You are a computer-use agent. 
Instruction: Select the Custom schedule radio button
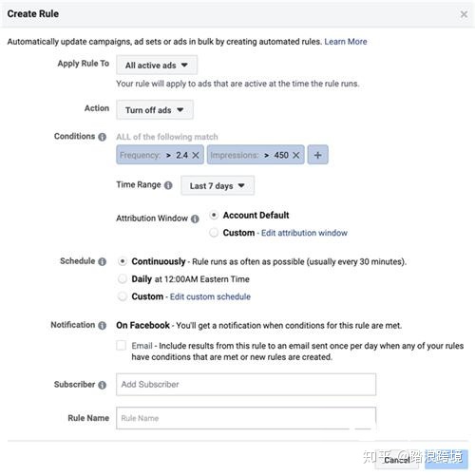point(123,296)
